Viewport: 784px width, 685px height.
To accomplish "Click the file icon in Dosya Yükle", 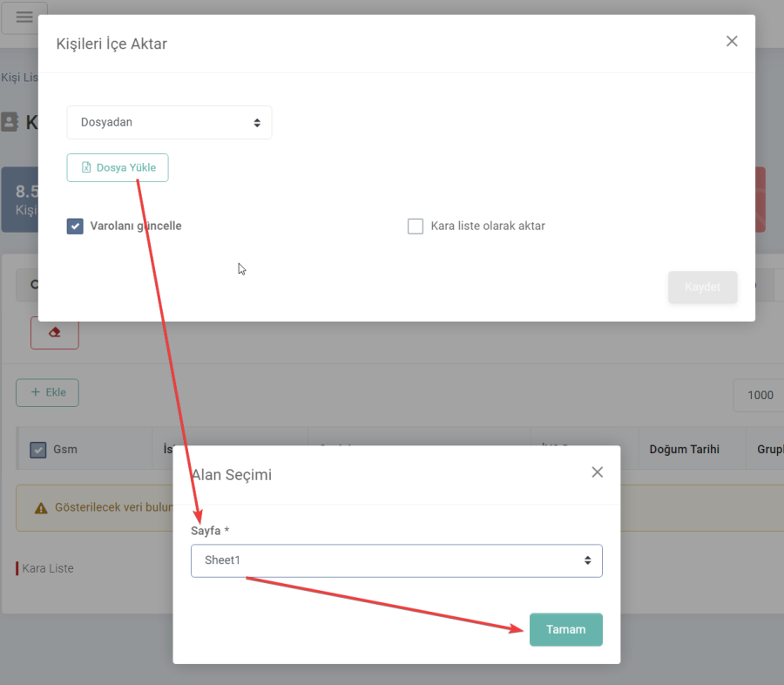I will click(x=86, y=167).
